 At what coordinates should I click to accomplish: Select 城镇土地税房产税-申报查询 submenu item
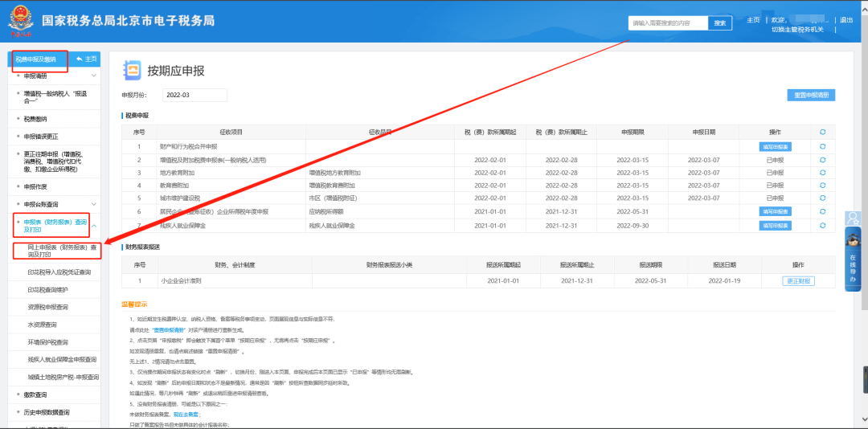pyautogui.click(x=63, y=377)
